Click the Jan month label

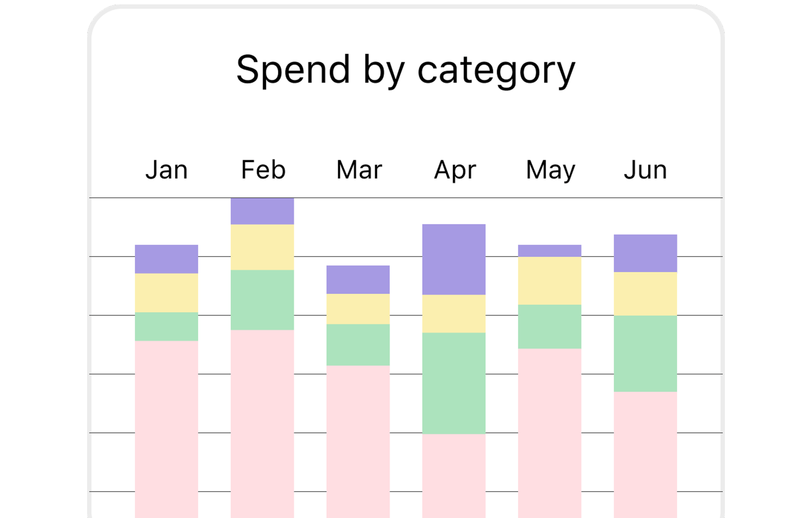pyautogui.click(x=167, y=170)
